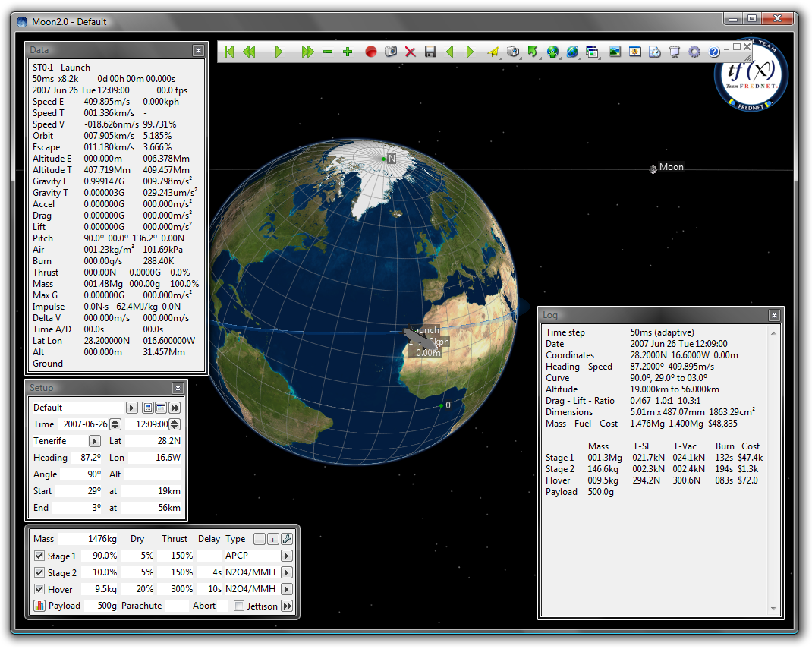Close the Setup panel
This screenshot has width=812, height=649.
tap(178, 388)
